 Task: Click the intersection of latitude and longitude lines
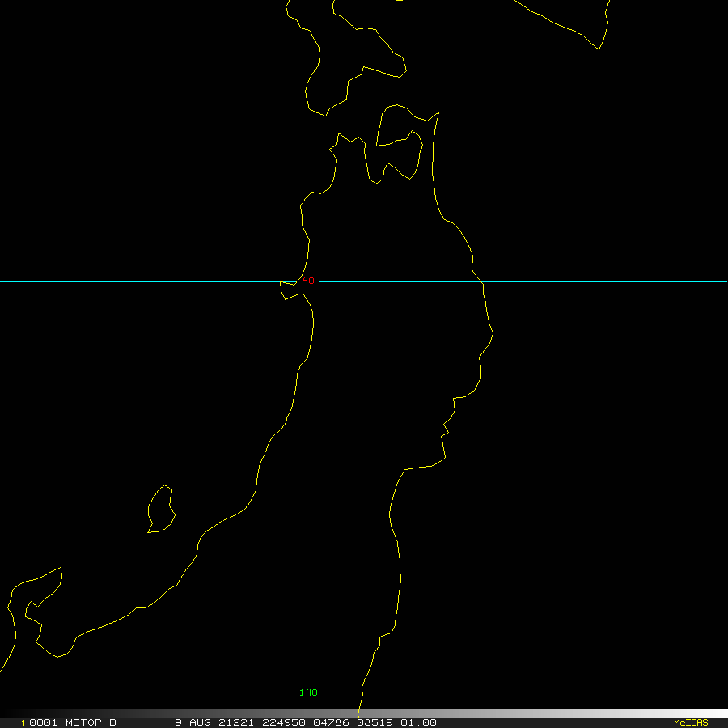click(307, 282)
